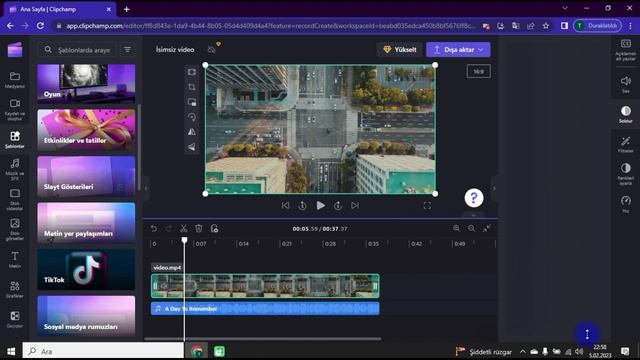Open the Slayt Gösterileri template category

click(x=86, y=176)
